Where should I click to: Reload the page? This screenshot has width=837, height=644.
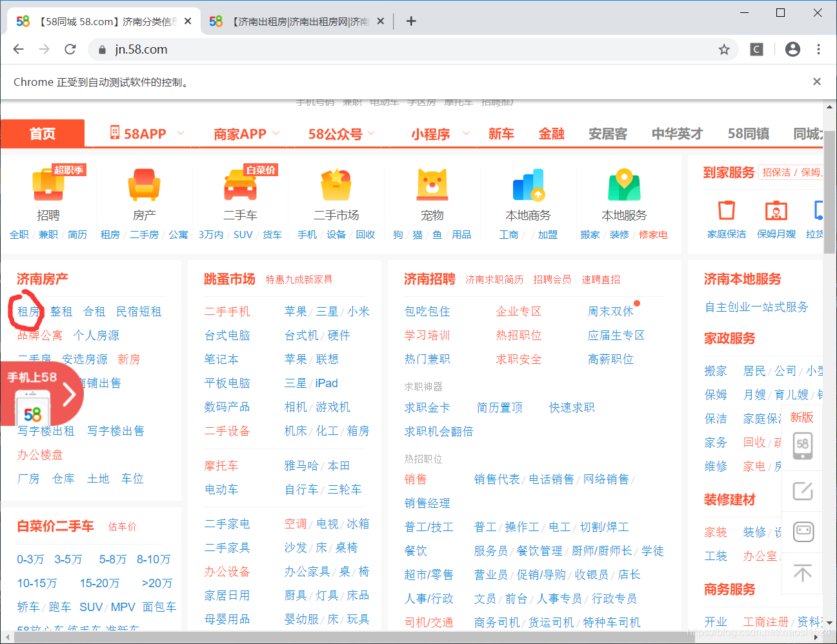(x=70, y=49)
